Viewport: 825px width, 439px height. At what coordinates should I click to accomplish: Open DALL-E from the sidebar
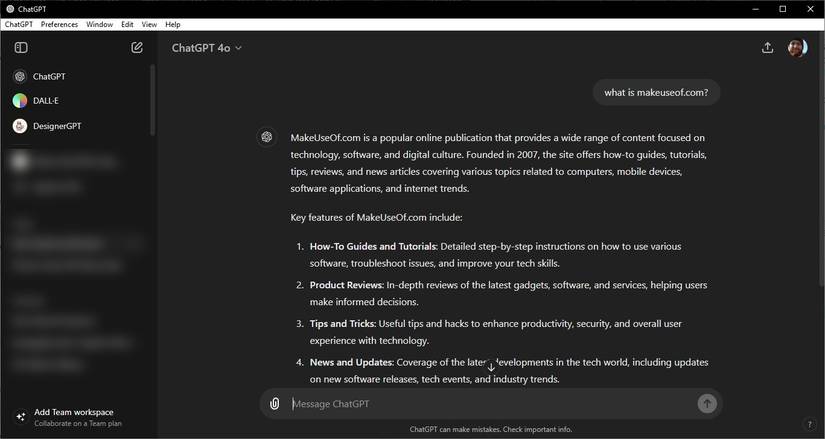[x=46, y=101]
